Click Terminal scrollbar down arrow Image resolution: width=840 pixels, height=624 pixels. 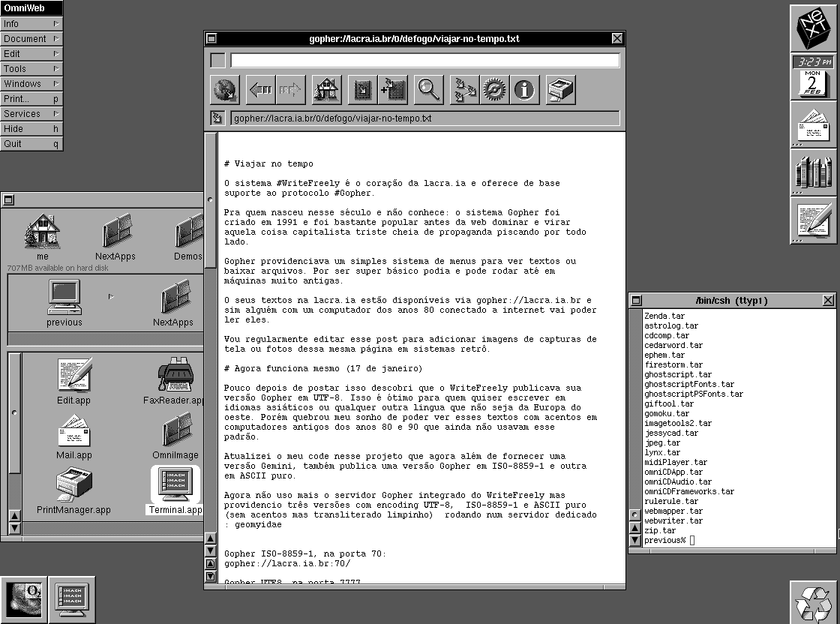634,540
